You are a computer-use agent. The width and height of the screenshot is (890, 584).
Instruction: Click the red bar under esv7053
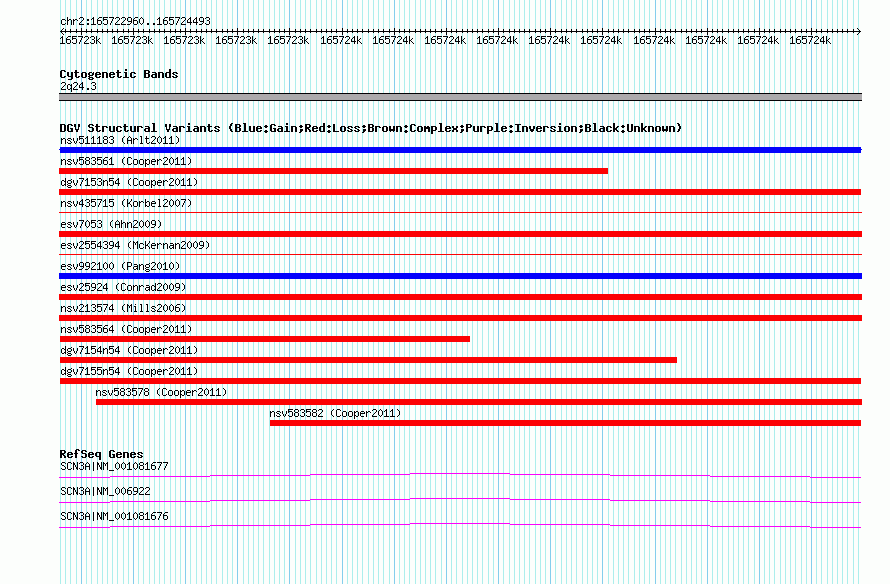(x=460, y=234)
